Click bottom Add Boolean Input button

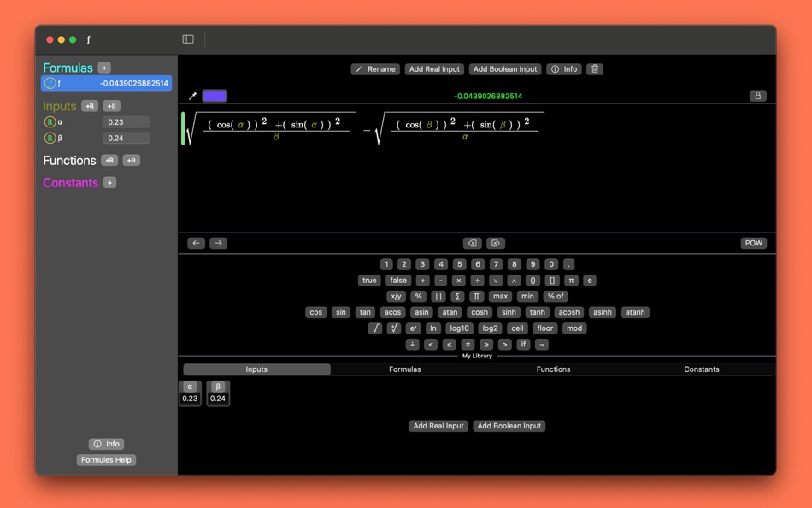click(x=509, y=426)
